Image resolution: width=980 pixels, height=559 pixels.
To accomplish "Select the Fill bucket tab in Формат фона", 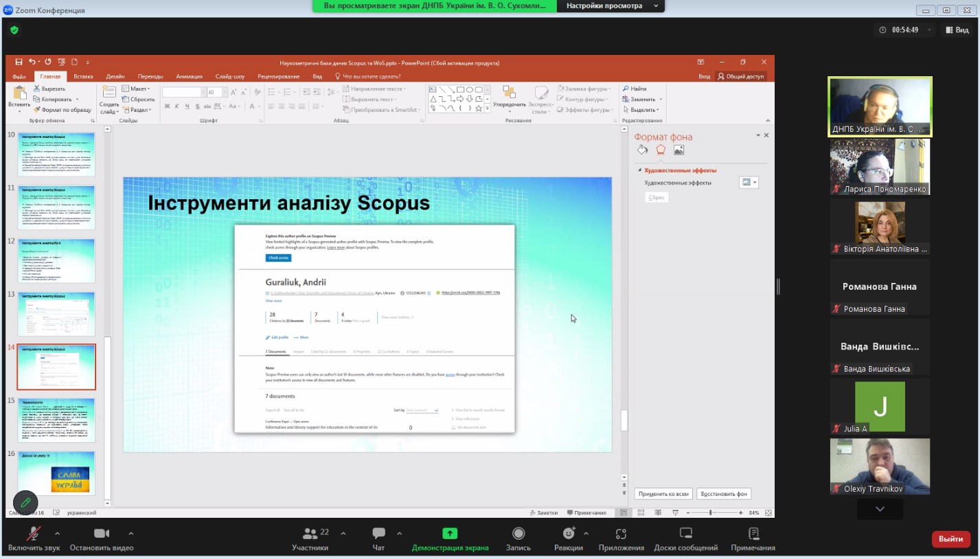I will 643,150.
